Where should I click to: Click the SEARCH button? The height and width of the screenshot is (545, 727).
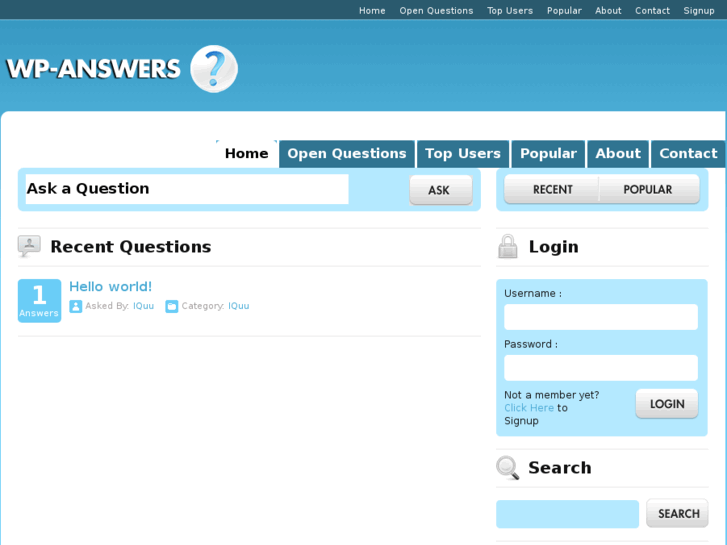(677, 513)
